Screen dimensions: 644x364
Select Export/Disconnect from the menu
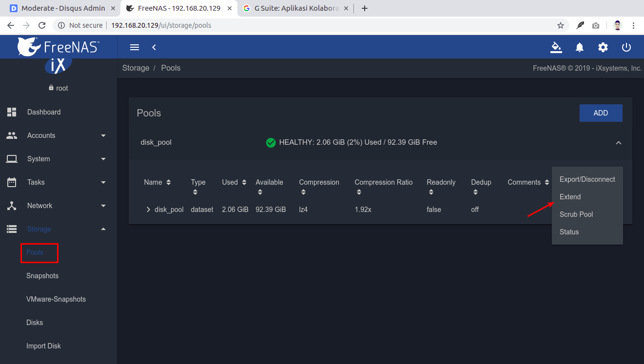point(587,179)
